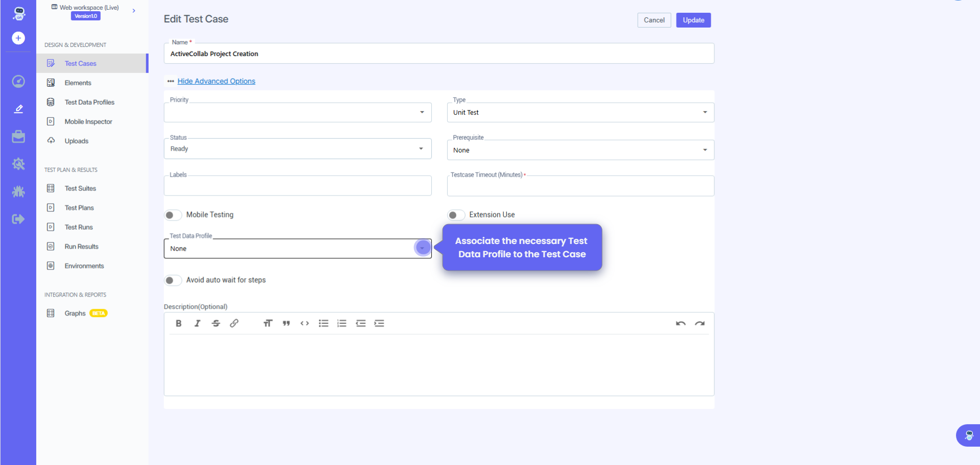
Task: Click the Bold formatting icon
Action: pyautogui.click(x=178, y=323)
